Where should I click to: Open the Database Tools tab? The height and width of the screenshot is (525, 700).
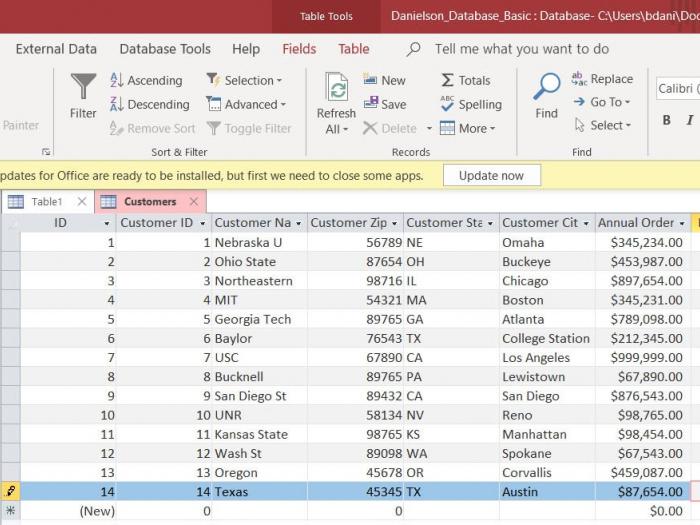[165, 49]
